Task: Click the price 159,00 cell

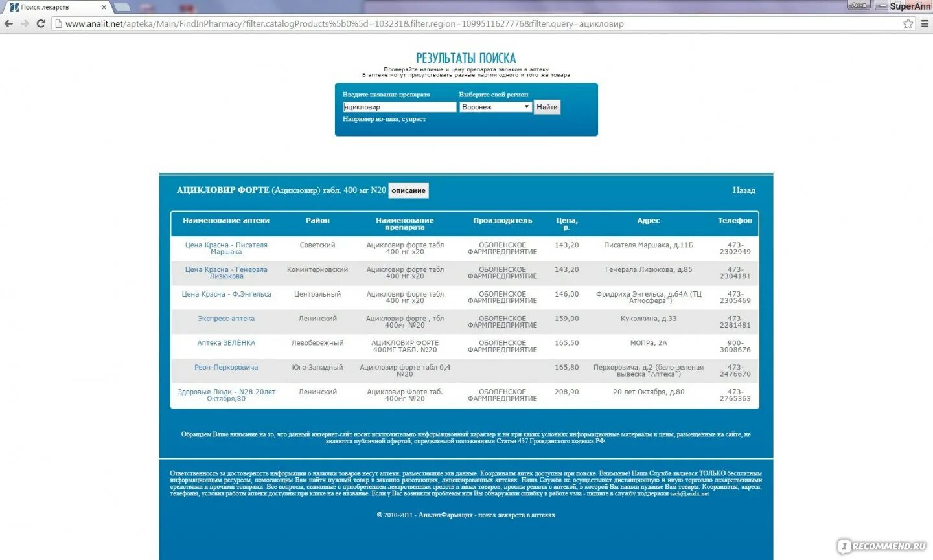Action: tap(567, 319)
